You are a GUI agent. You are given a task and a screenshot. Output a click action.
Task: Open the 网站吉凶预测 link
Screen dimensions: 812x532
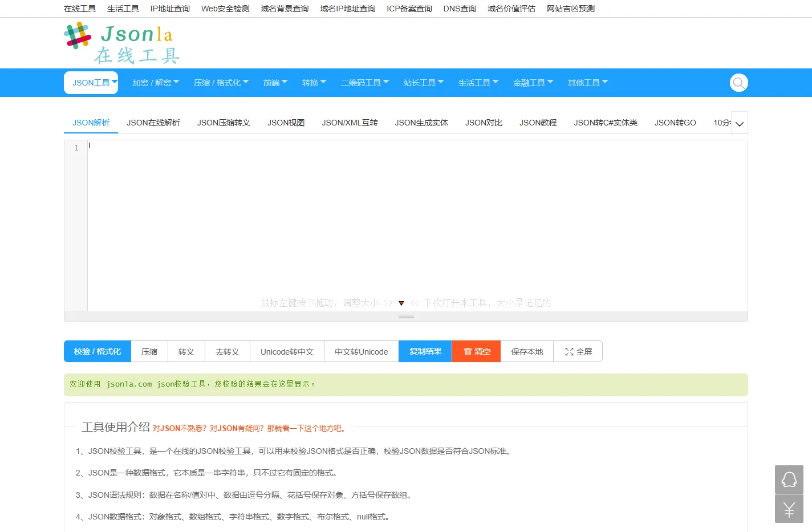point(571,9)
